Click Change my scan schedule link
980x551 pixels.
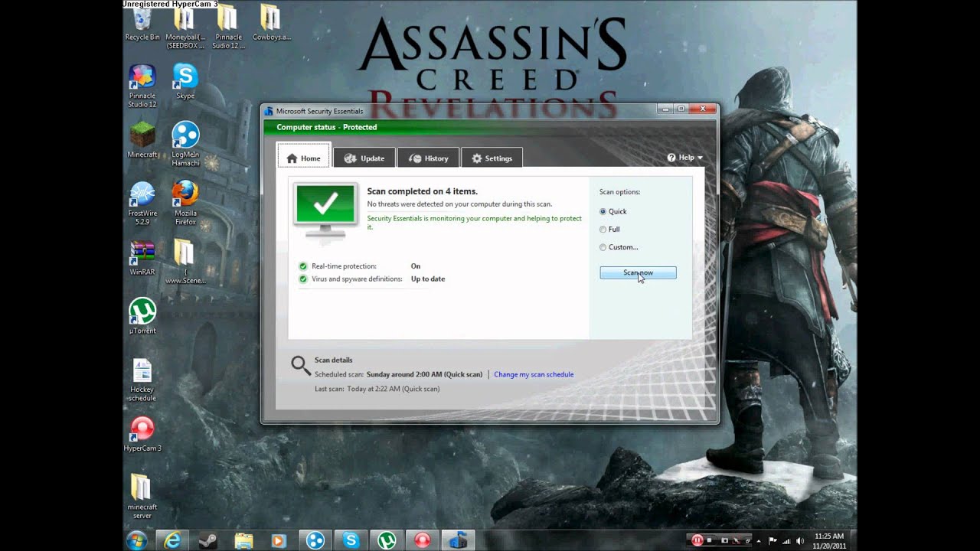pyautogui.click(x=534, y=374)
